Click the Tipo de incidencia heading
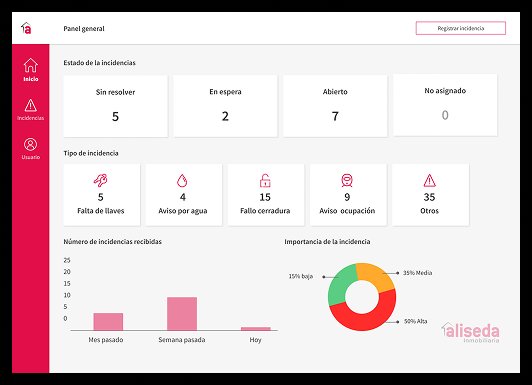This screenshot has height=385, width=532. (x=91, y=153)
